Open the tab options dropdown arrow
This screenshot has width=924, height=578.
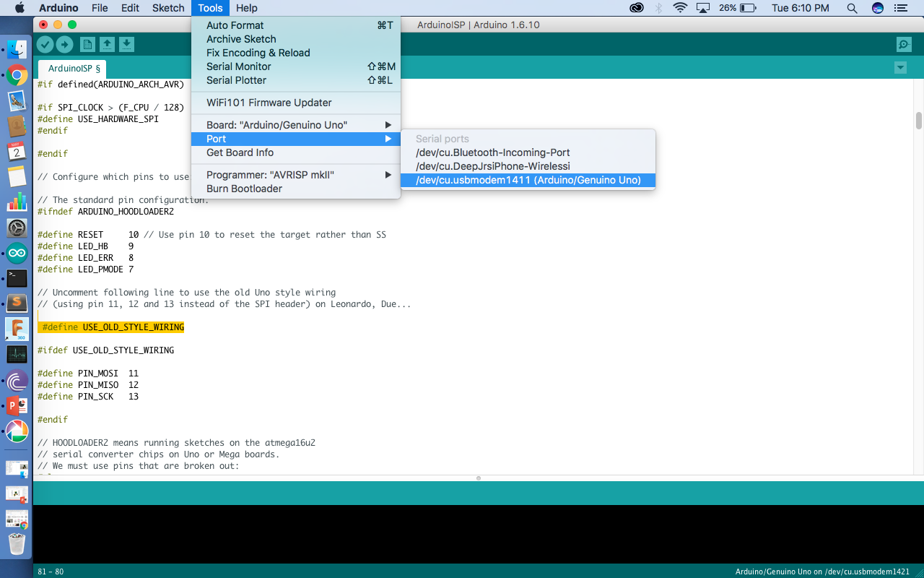tap(900, 68)
